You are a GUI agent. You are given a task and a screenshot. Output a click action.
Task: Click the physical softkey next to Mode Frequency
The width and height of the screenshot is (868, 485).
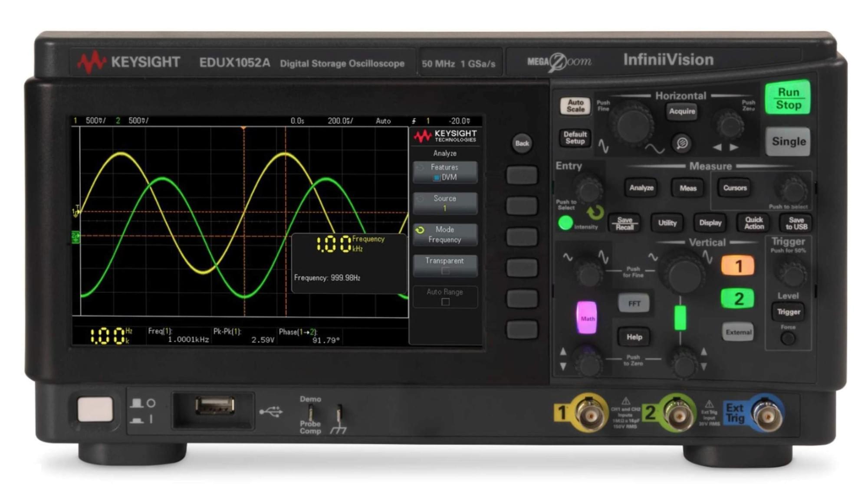click(522, 237)
